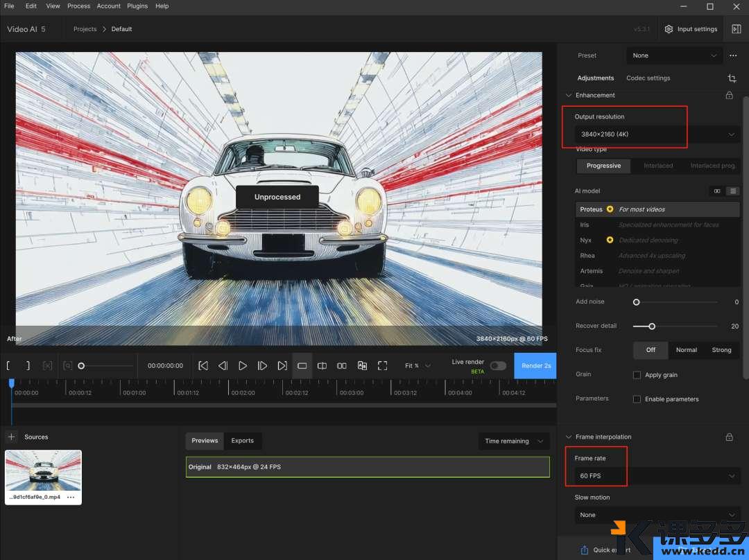Toggle right side panel icon
This screenshot has height=560, width=749.
736,29
